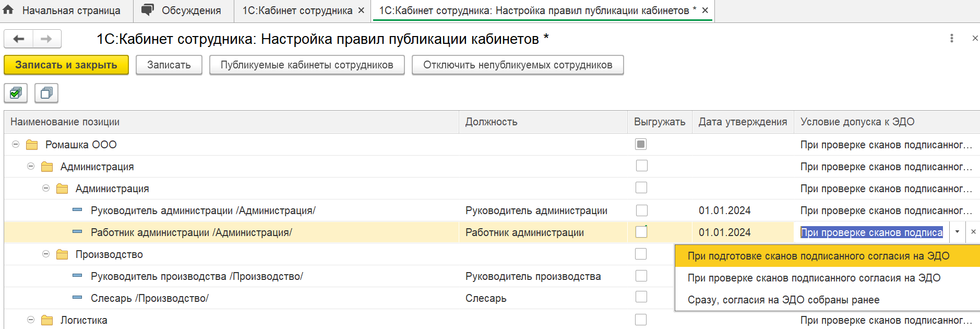980x329 pixels.
Task: Open the three-dot more options menu
Action: click(952, 38)
